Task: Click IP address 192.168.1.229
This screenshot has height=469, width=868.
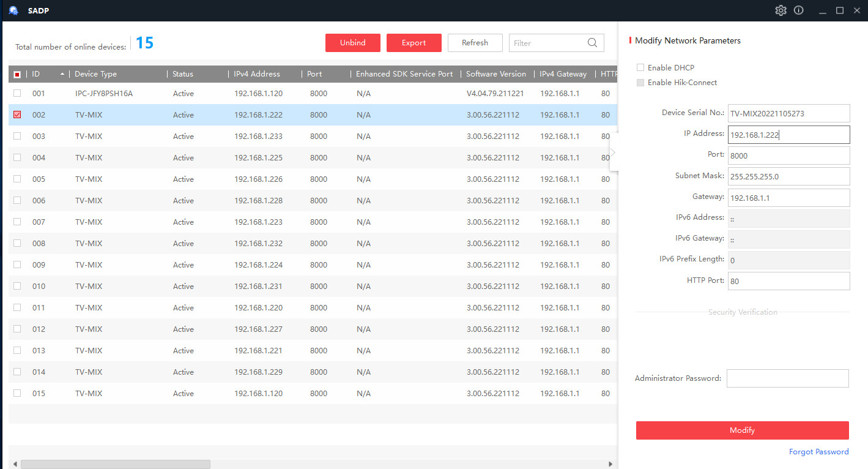Action: [258, 372]
